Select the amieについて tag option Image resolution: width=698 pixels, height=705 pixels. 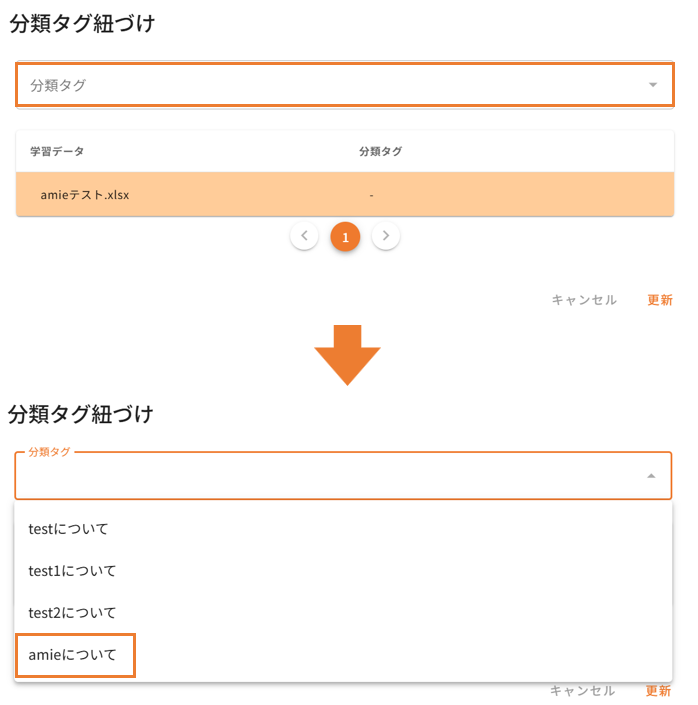click(74, 655)
